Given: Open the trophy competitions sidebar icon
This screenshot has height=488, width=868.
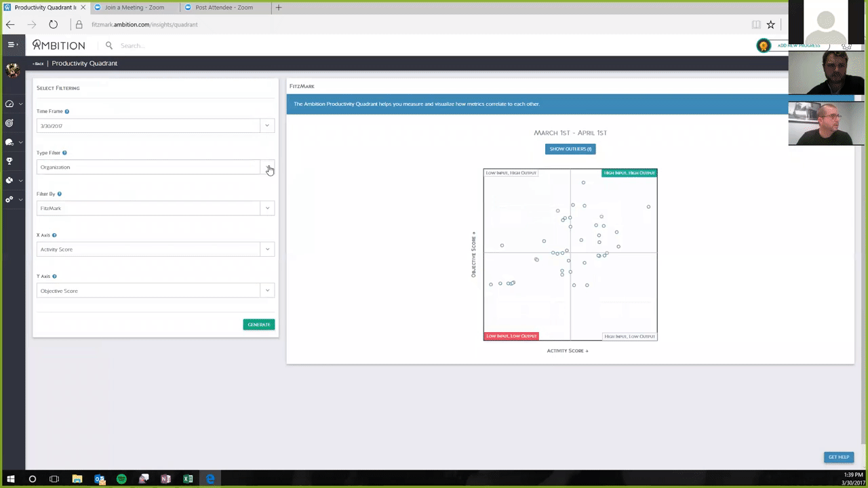Looking at the screenshot, I should 9,161.
